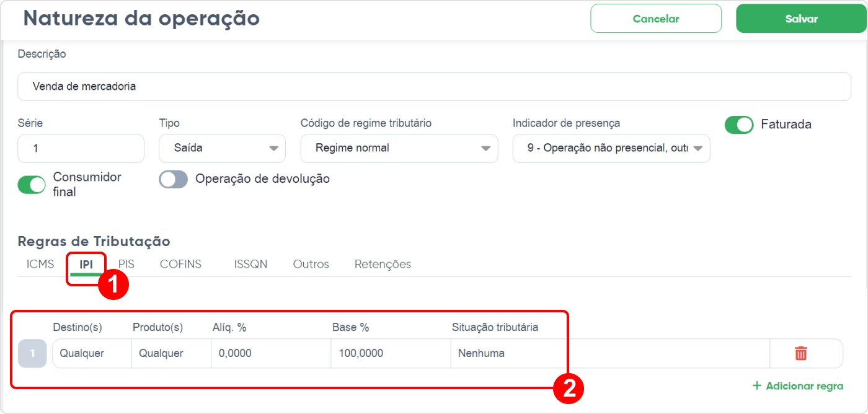Switch to the ICMS tab
Viewport: 868px width, 414px height.
[x=40, y=264]
